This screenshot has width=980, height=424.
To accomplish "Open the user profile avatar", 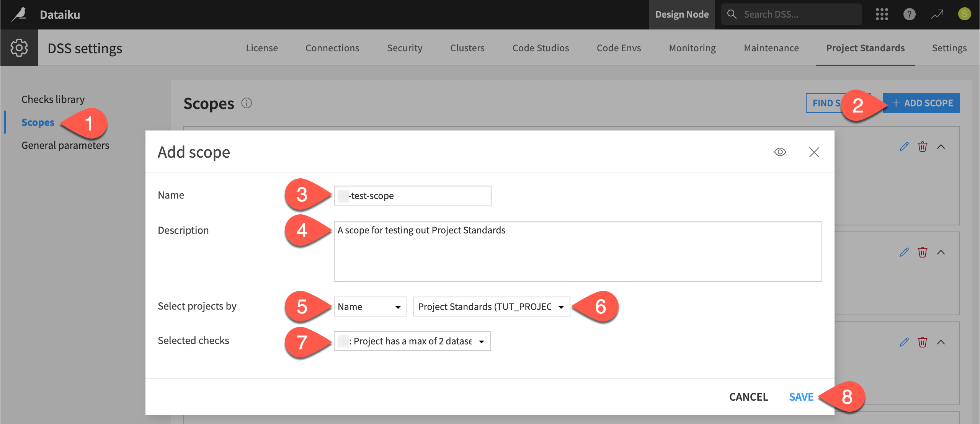I will pyautogui.click(x=964, y=14).
